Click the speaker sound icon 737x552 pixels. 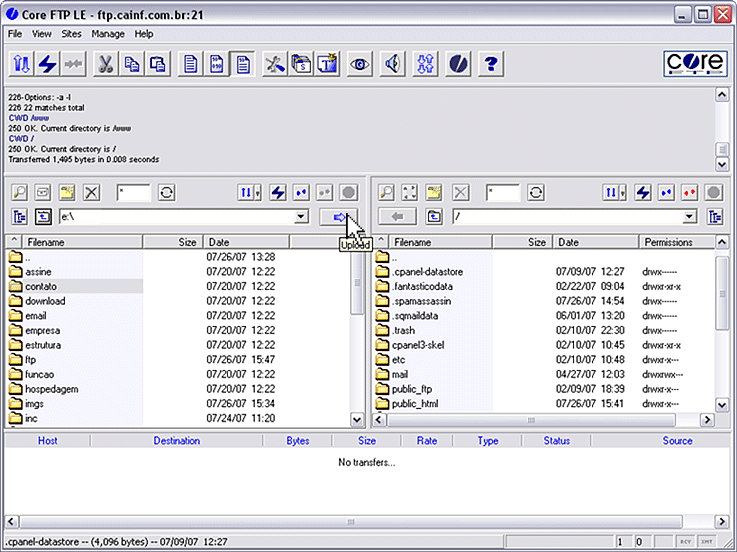coord(392,64)
